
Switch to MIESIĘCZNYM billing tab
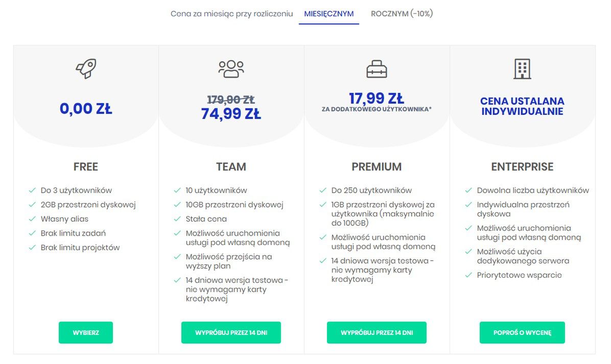329,14
